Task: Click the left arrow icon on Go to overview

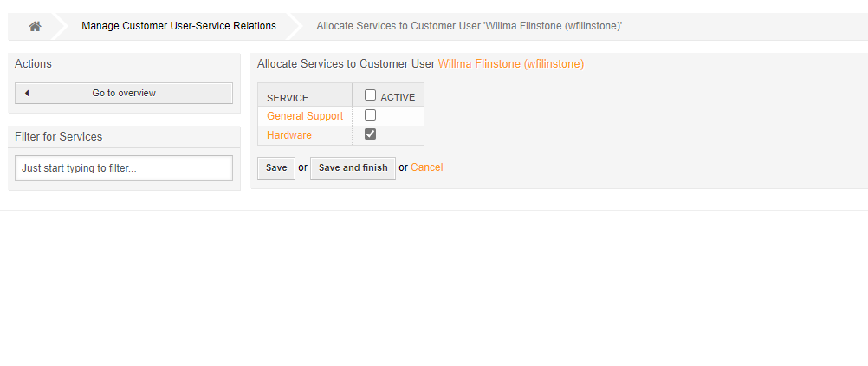Action: 27,94
